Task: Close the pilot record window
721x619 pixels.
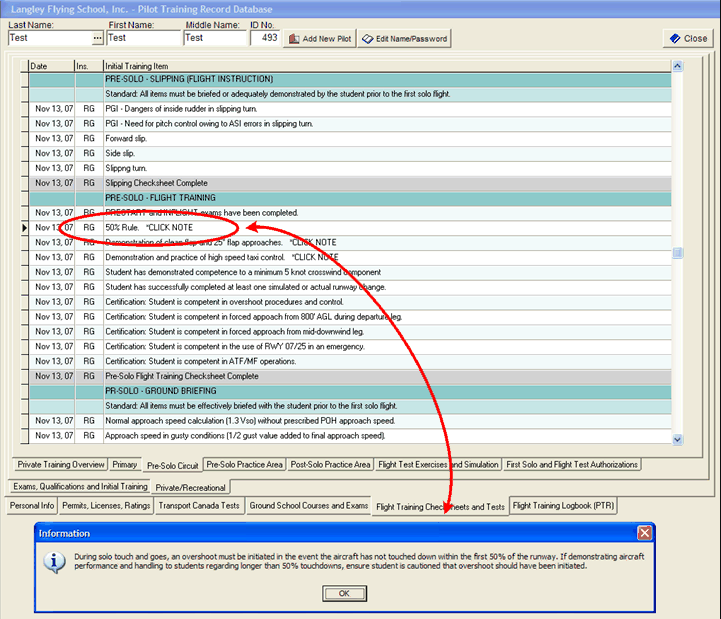Action: coord(687,38)
